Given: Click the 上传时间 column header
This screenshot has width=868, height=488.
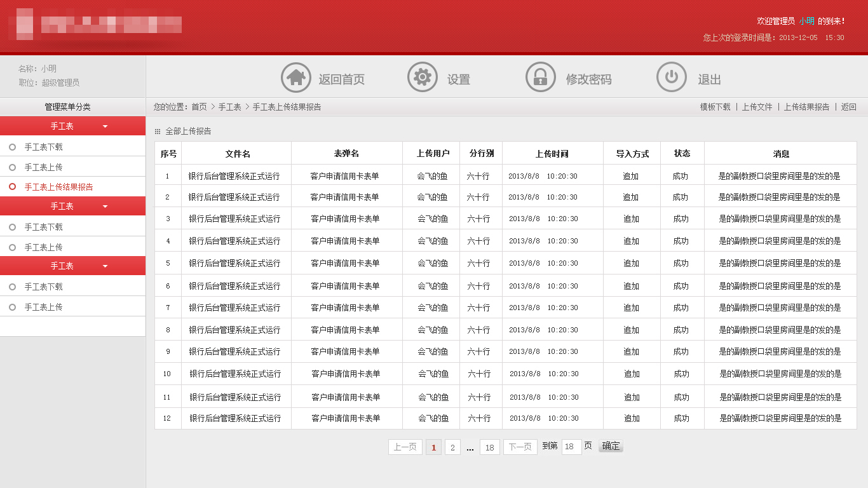Looking at the screenshot, I should coord(552,154).
